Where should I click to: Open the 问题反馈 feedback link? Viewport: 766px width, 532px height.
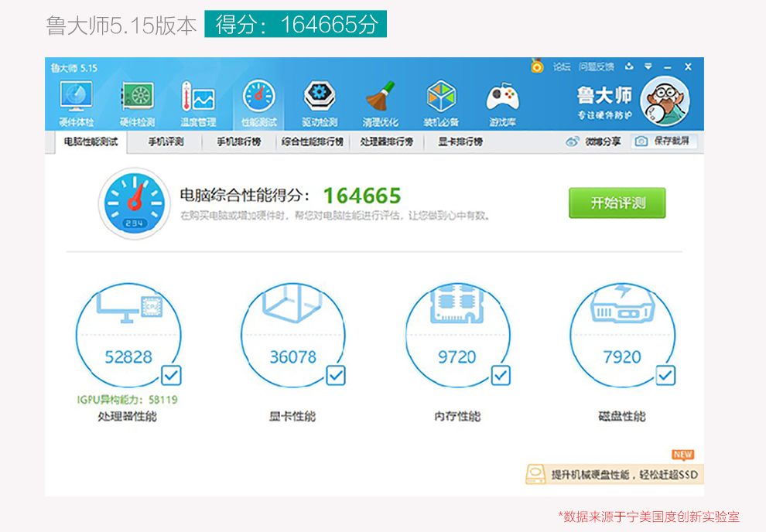tap(597, 66)
